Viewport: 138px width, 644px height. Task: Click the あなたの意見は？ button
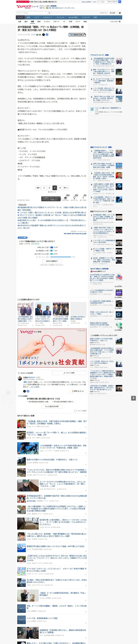point(52,261)
